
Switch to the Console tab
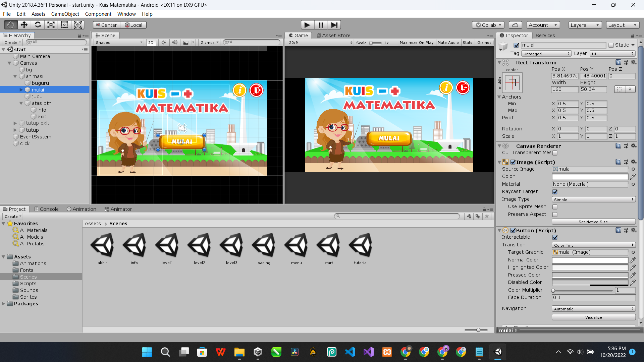(x=46, y=209)
